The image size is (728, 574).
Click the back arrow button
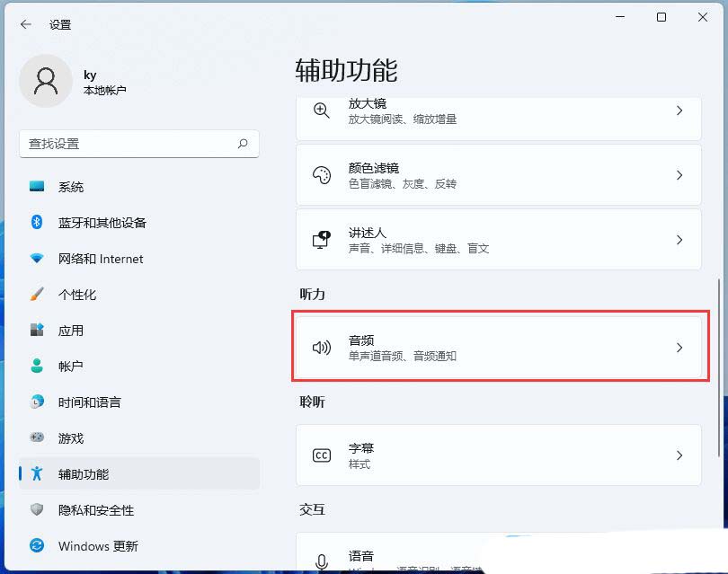tap(25, 24)
